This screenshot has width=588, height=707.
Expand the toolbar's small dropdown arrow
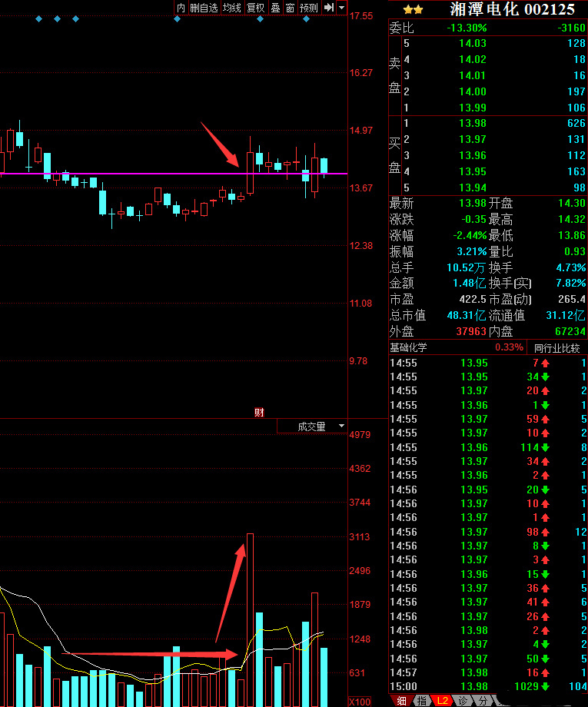(341, 8)
